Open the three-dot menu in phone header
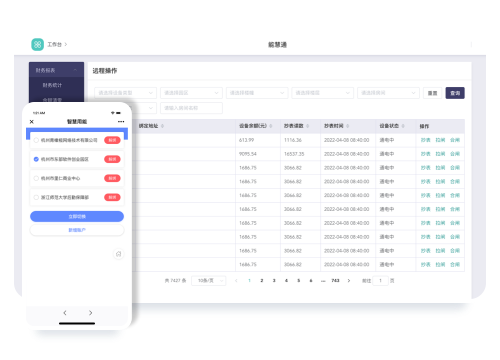Viewport: 500px width, 360px height. (x=121, y=122)
